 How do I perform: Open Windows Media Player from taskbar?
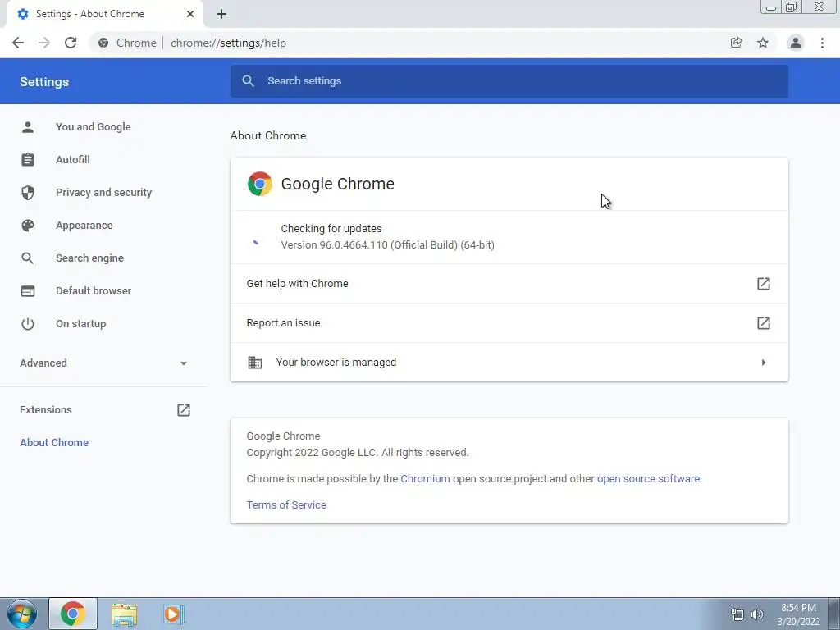(174, 614)
